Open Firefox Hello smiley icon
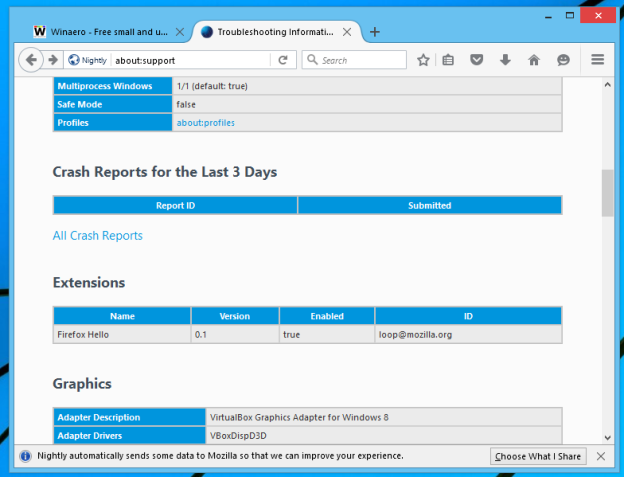 click(563, 60)
